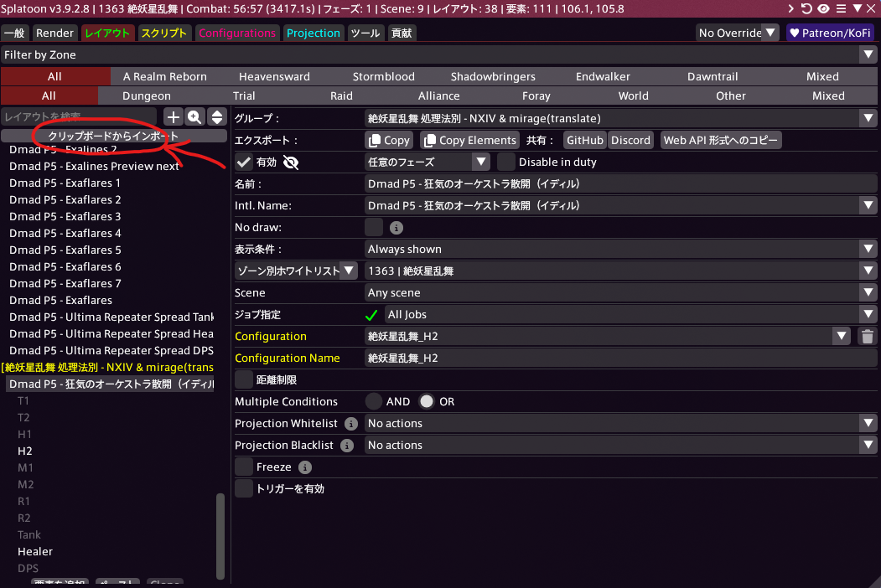Enable Disable in duty checkbox
The width and height of the screenshot is (881, 588).
pos(506,162)
